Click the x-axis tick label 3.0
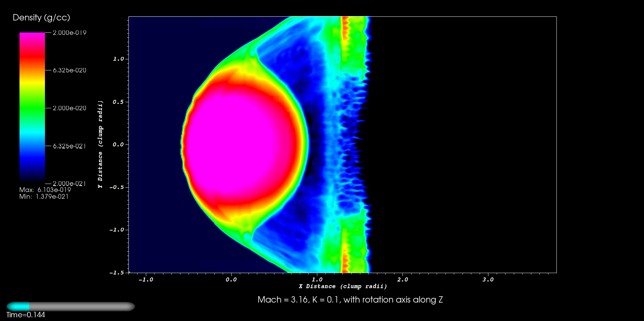Screen dimensions: 644x321 [x=488, y=280]
